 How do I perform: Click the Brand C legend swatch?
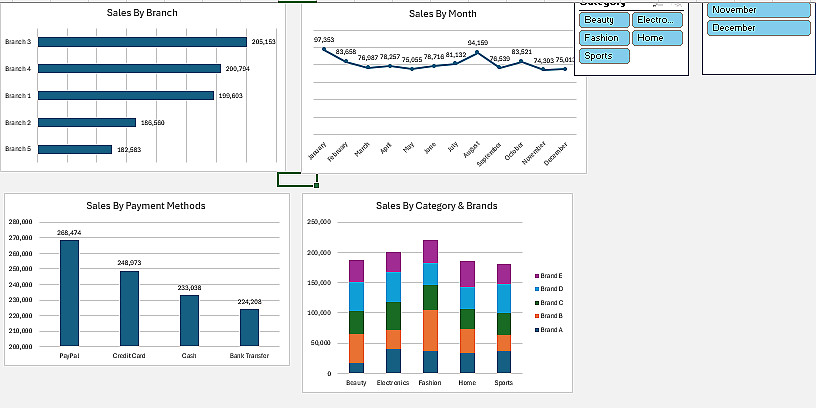pos(537,303)
